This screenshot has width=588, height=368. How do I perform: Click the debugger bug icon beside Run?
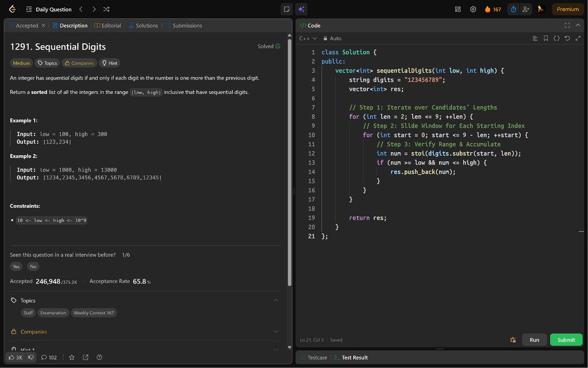(513, 340)
